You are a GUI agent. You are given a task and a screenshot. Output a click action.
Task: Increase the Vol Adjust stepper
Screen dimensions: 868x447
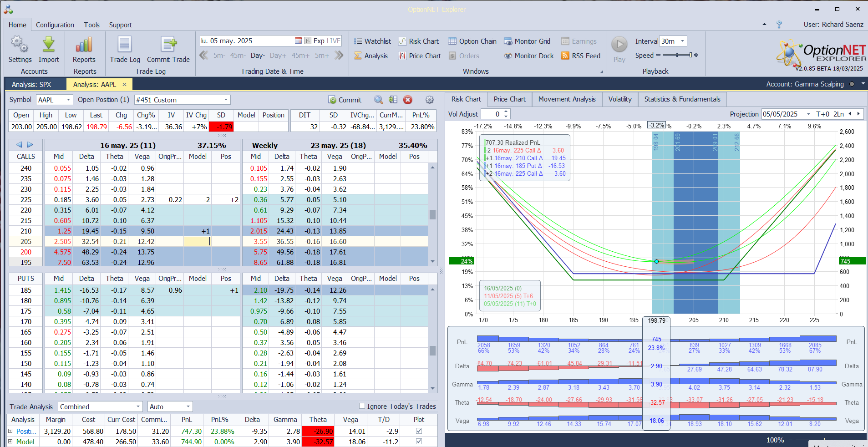pyautogui.click(x=506, y=112)
